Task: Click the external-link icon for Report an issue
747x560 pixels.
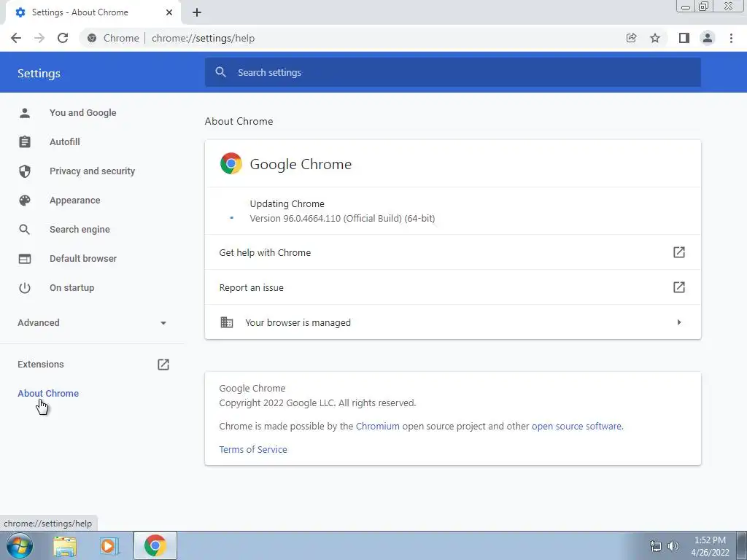Action: tap(679, 287)
